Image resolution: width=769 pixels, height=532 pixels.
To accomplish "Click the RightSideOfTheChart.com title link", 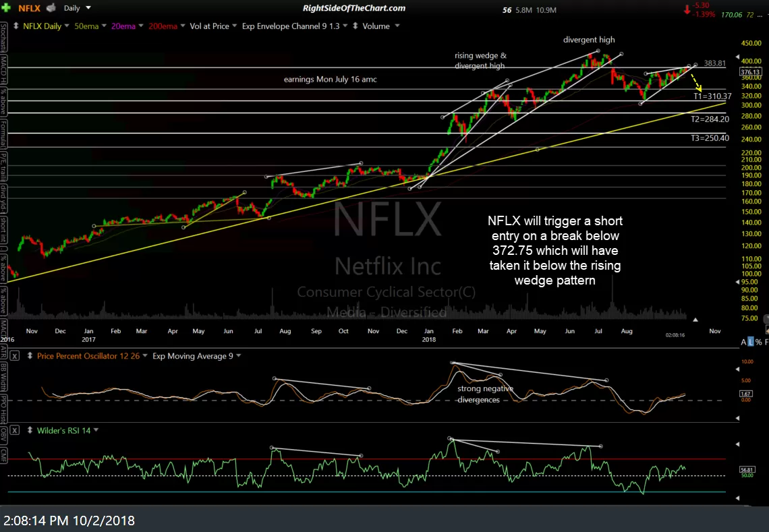I will [x=354, y=8].
